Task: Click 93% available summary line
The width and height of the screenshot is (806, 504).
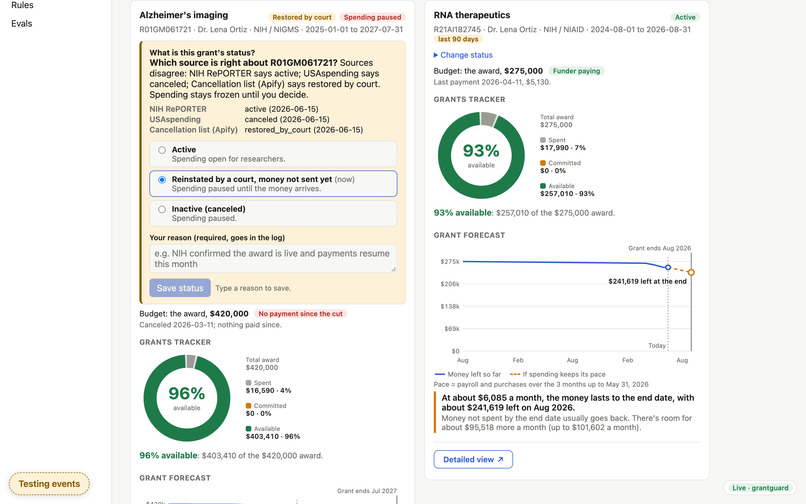Action: click(524, 213)
